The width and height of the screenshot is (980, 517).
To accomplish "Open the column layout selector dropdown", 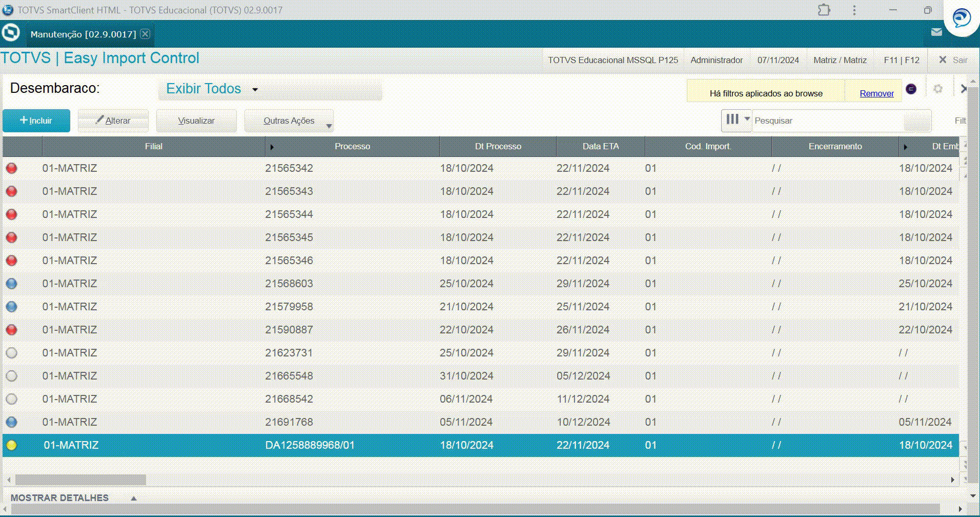I will click(736, 120).
